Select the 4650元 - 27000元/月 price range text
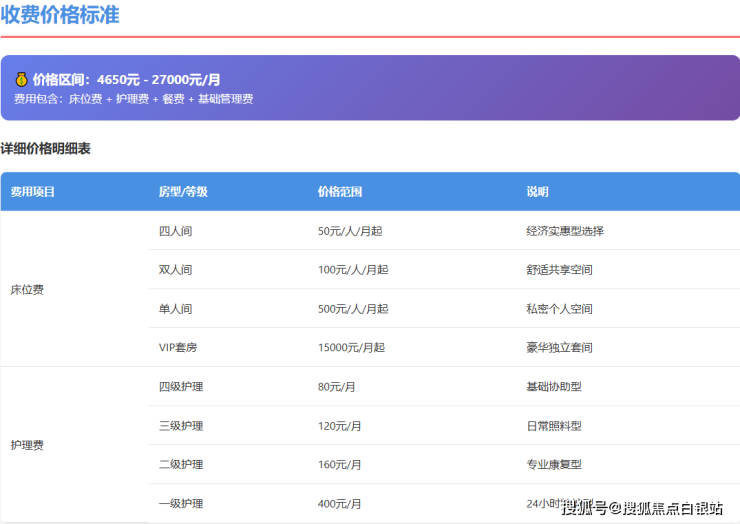Screen dimensions: 740x524 [159, 79]
